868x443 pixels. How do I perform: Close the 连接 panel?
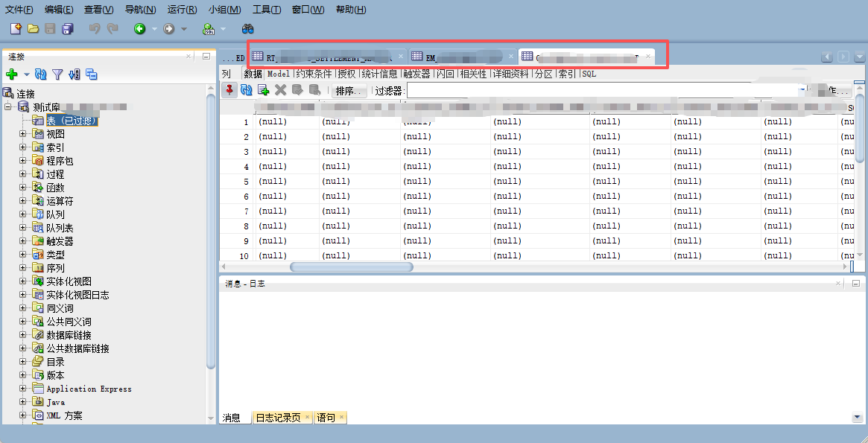pyautogui.click(x=189, y=57)
